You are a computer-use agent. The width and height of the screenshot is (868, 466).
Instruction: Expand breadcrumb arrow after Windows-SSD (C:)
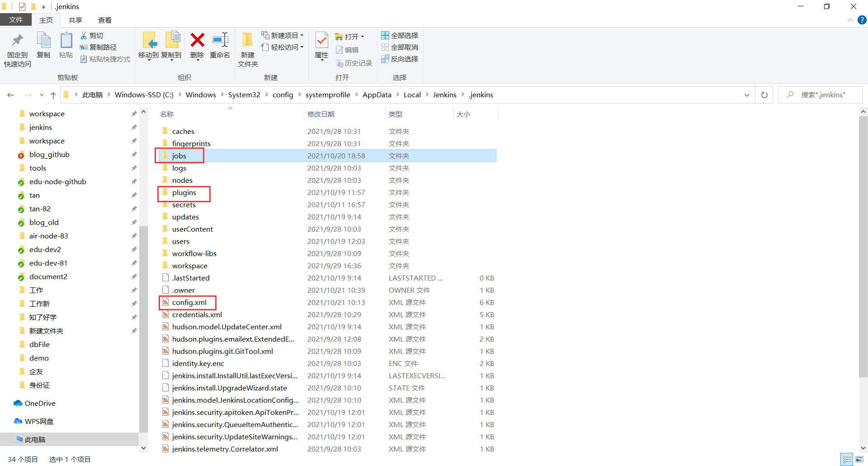(179, 95)
